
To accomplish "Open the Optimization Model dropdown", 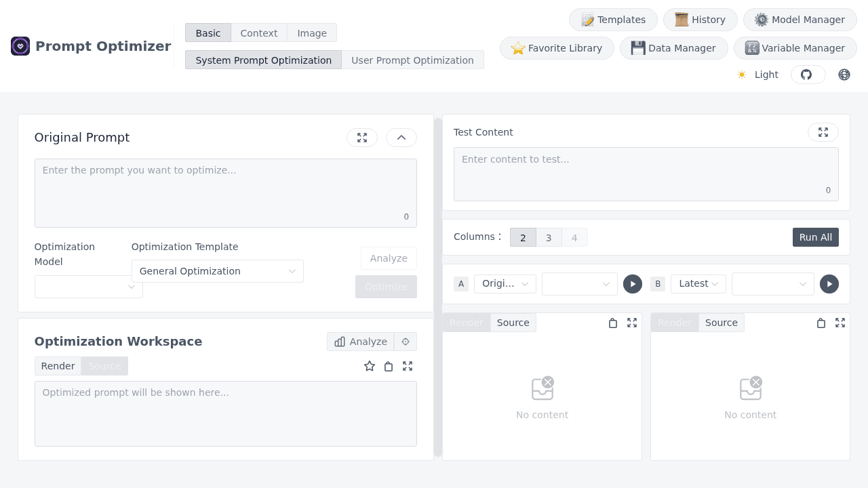I will (x=88, y=287).
